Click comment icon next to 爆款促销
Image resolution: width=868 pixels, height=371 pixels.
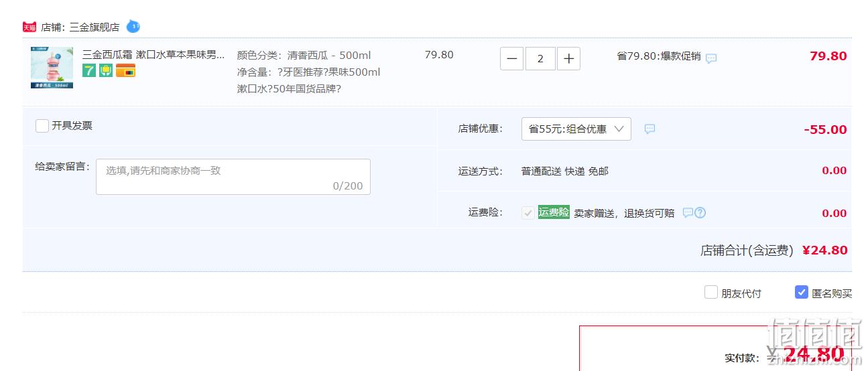click(x=711, y=58)
